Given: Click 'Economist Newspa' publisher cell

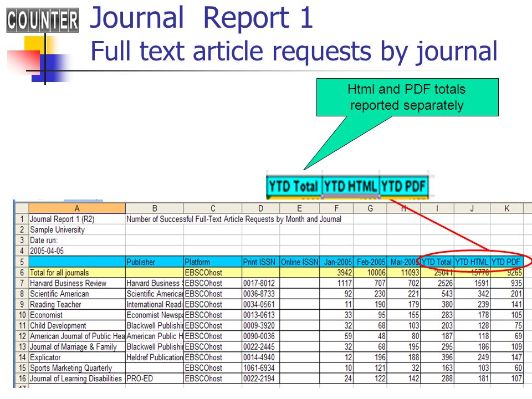Looking at the screenshot, I should 155,315.
